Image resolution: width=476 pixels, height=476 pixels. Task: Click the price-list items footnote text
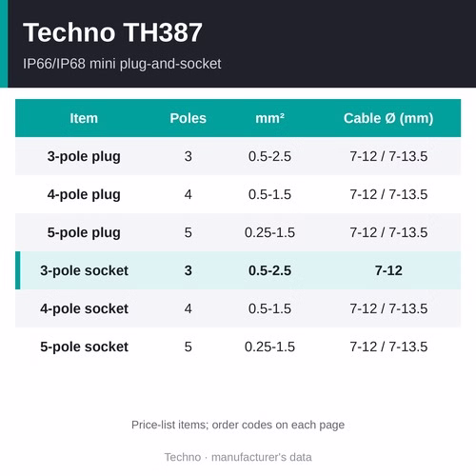[x=238, y=425]
